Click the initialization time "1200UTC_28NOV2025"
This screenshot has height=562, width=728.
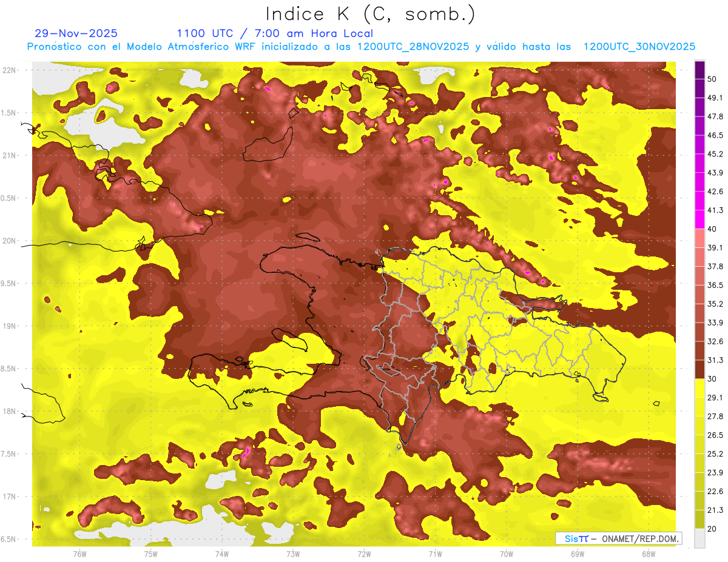413,47
